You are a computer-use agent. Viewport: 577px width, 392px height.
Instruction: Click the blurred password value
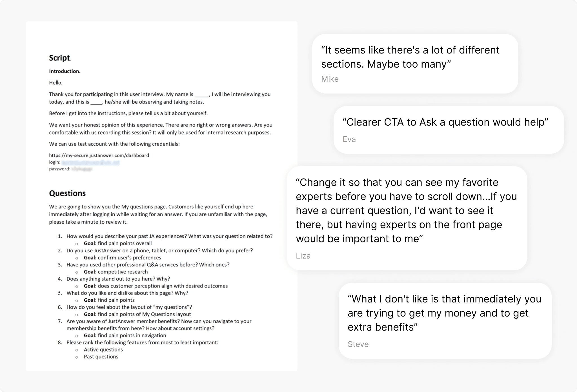[82, 169]
